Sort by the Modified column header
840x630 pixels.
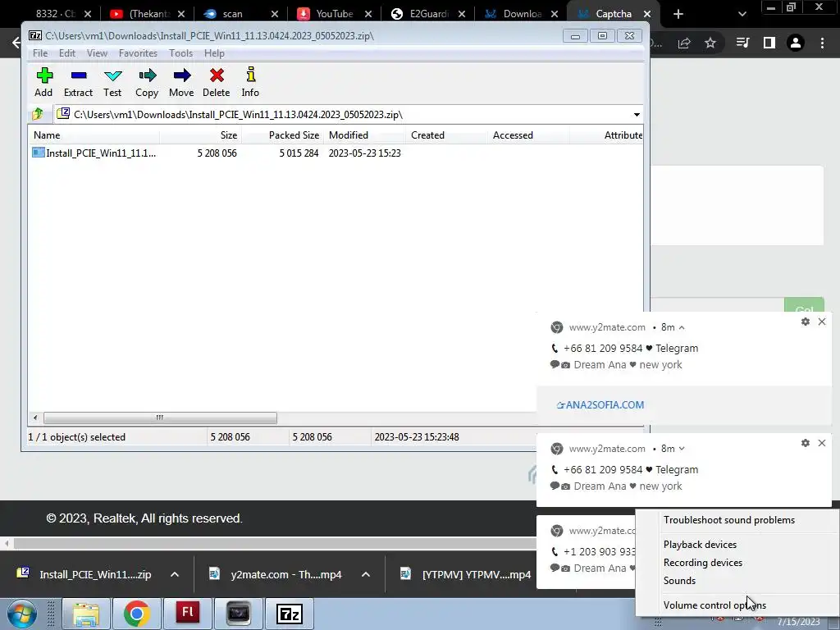[364, 135]
